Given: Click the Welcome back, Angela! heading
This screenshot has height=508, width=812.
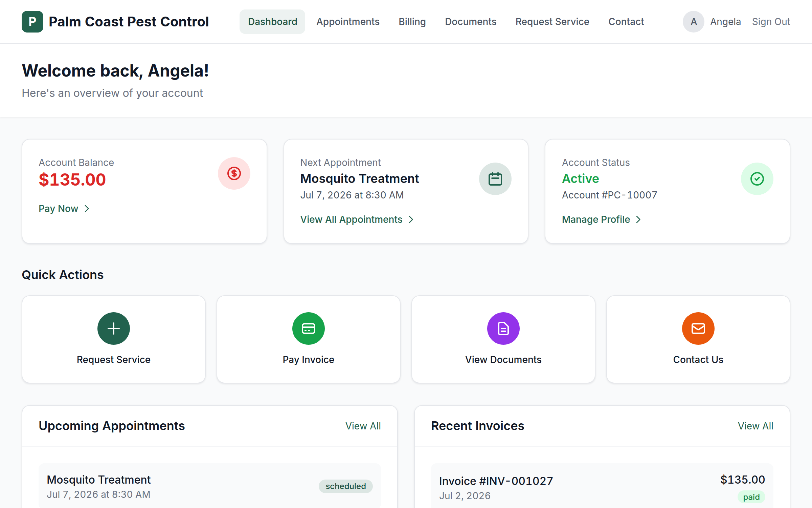Looking at the screenshot, I should 115,71.
